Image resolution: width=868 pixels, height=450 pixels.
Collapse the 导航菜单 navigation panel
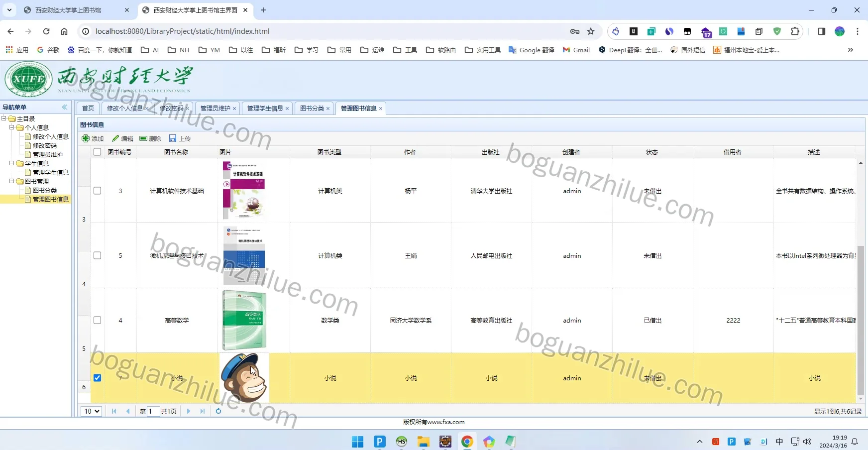[64, 107]
